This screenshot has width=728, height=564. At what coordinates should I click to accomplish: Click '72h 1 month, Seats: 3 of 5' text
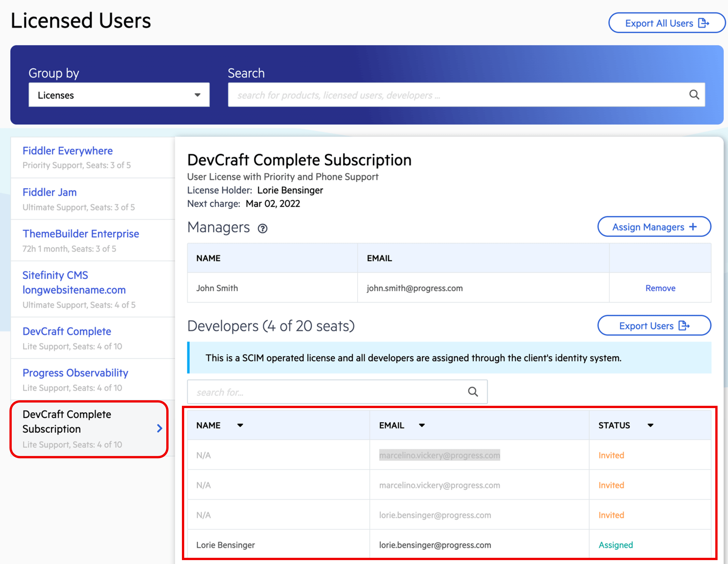point(69,249)
